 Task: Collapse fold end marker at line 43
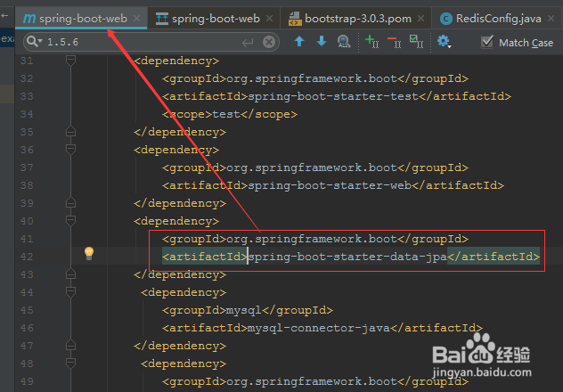point(70,274)
